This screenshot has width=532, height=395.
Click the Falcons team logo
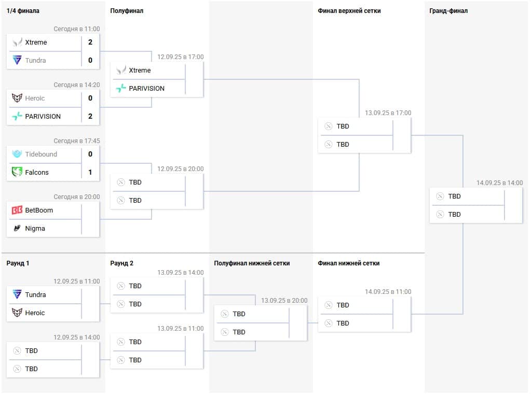17,172
